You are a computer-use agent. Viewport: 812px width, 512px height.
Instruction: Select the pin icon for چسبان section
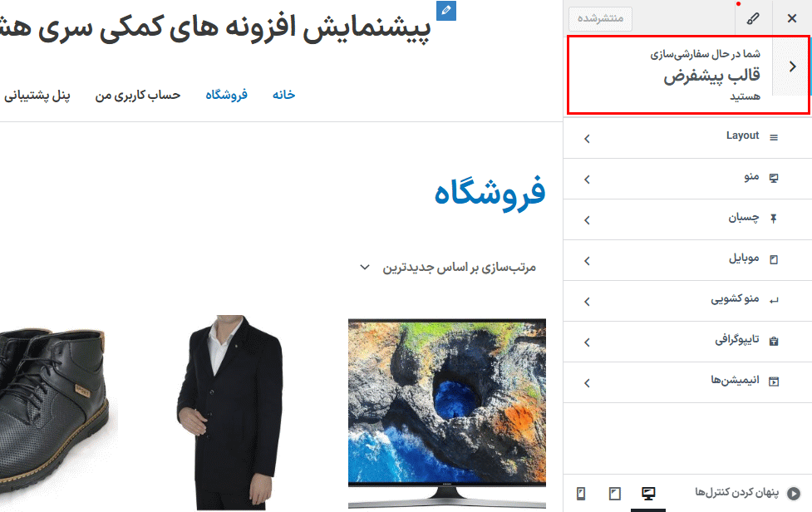point(773,217)
